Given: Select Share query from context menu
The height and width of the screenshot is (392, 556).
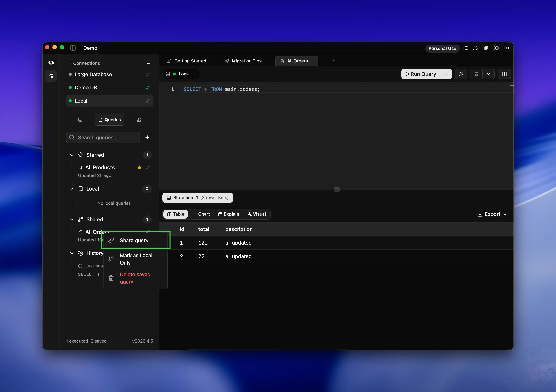Looking at the screenshot, I should pos(134,241).
